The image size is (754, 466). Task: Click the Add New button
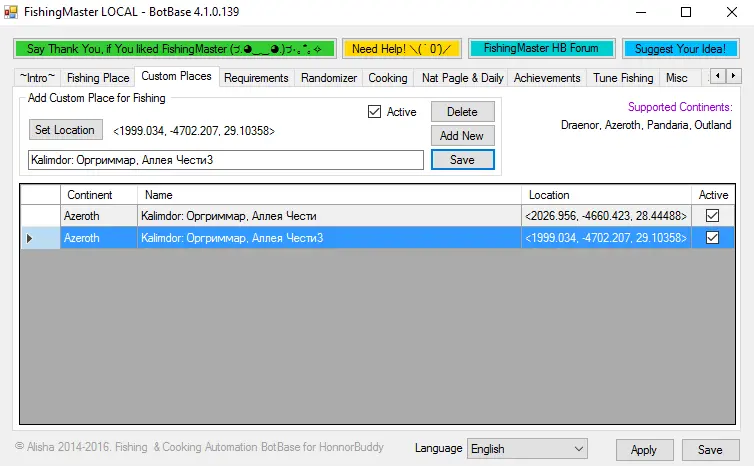pos(463,136)
